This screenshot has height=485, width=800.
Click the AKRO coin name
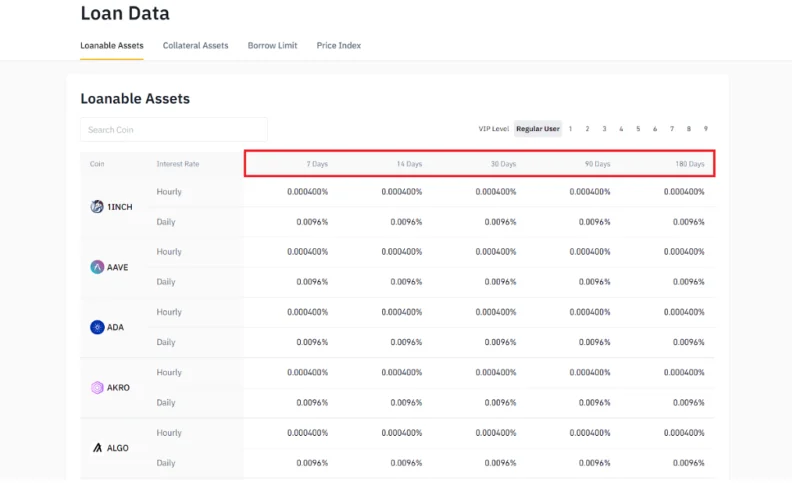(118, 388)
